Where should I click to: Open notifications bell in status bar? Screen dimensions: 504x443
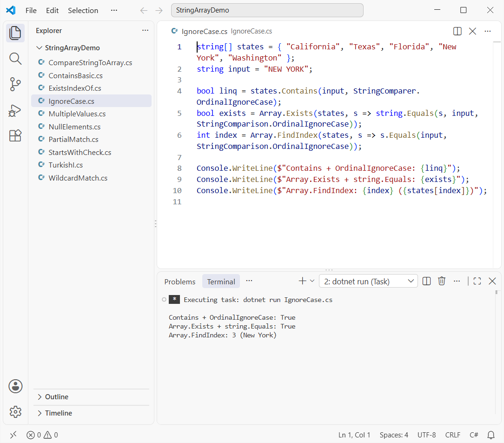(491, 435)
